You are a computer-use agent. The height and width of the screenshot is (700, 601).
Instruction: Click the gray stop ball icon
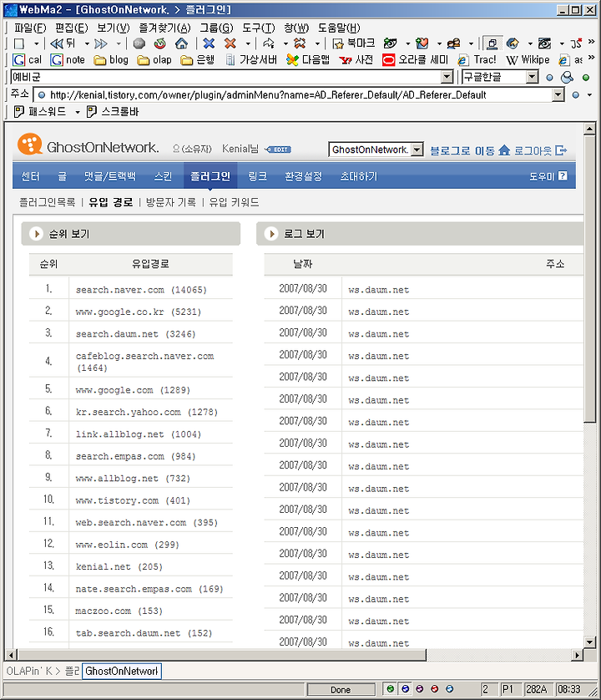pos(139,43)
